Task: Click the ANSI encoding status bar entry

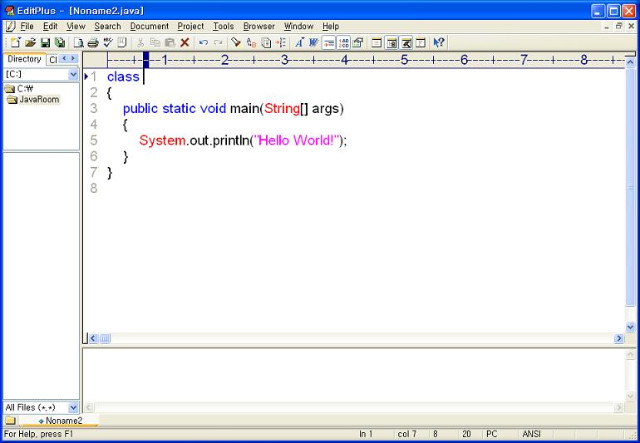Action: click(x=531, y=434)
